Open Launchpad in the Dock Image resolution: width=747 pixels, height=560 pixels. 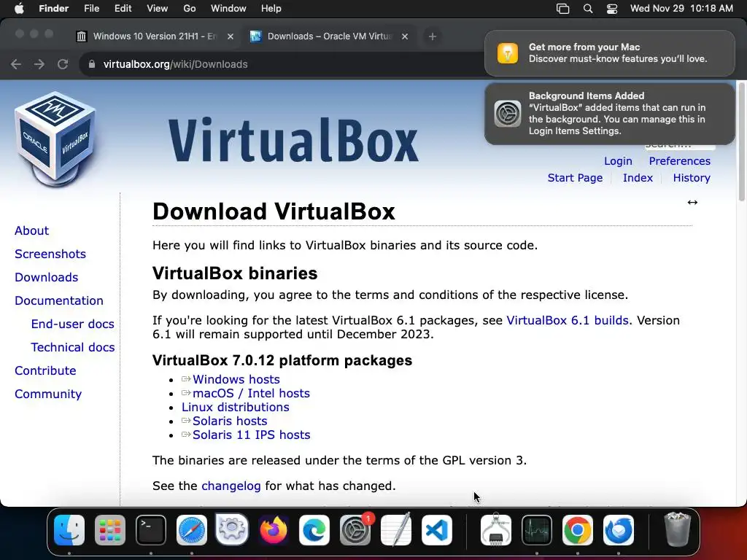[x=110, y=530]
